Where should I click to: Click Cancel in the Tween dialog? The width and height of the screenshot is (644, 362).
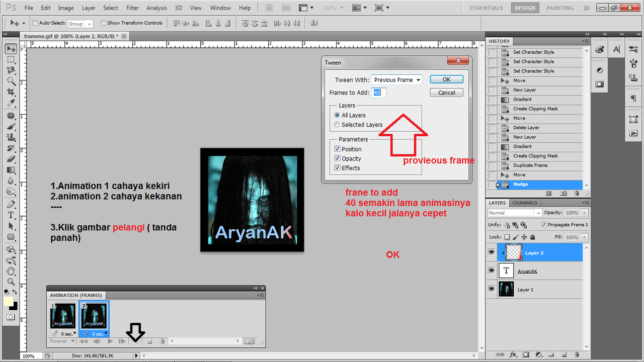[x=446, y=92]
